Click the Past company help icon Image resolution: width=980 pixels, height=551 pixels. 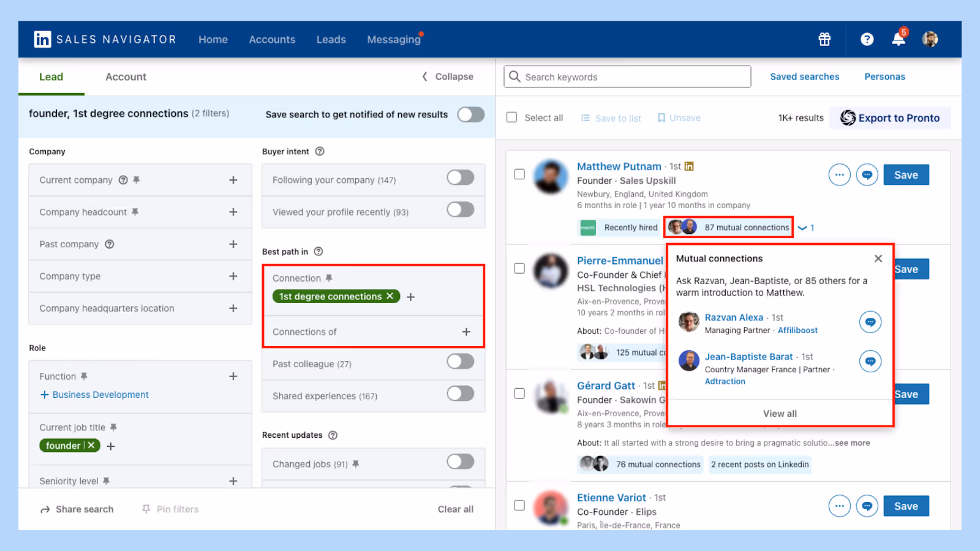(x=110, y=244)
